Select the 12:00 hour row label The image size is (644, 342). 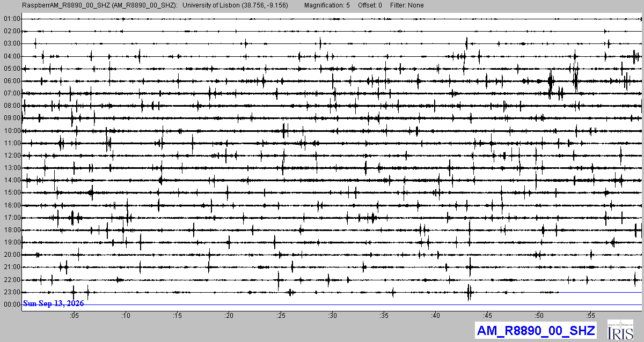pos(12,155)
